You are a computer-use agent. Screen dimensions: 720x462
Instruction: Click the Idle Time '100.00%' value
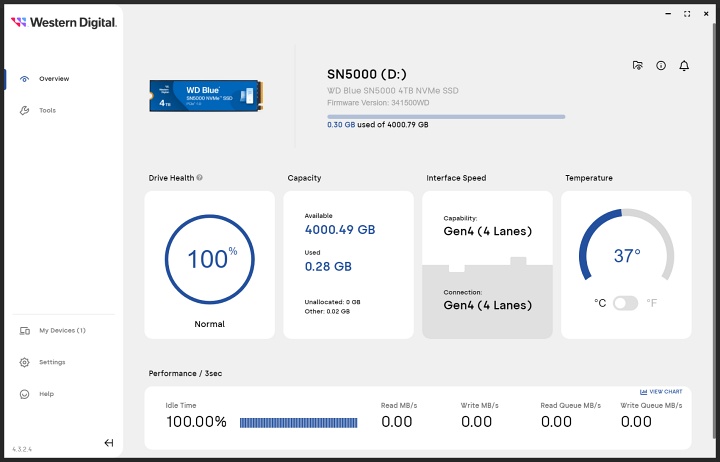coord(197,422)
